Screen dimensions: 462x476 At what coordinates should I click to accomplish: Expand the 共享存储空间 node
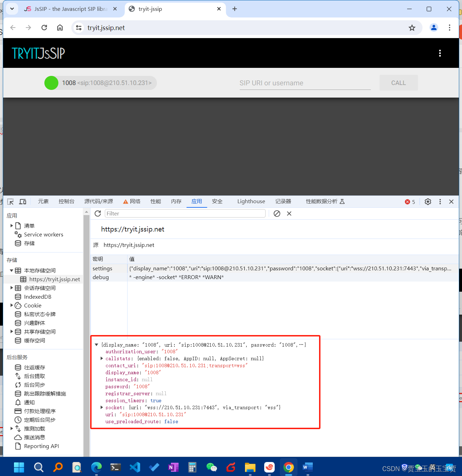tap(12, 332)
